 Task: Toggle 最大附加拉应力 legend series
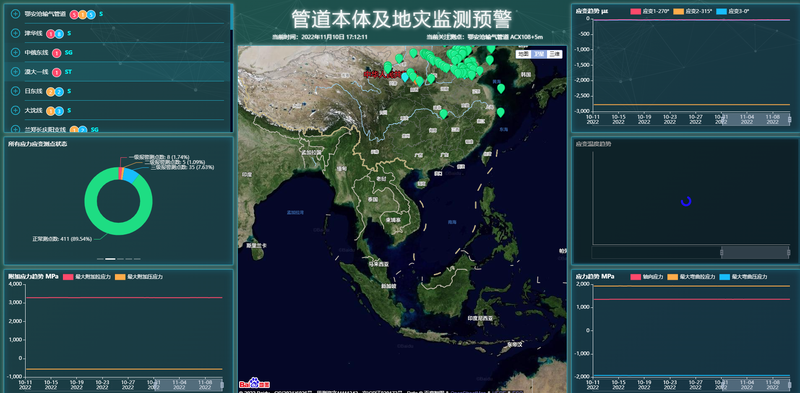[87, 277]
